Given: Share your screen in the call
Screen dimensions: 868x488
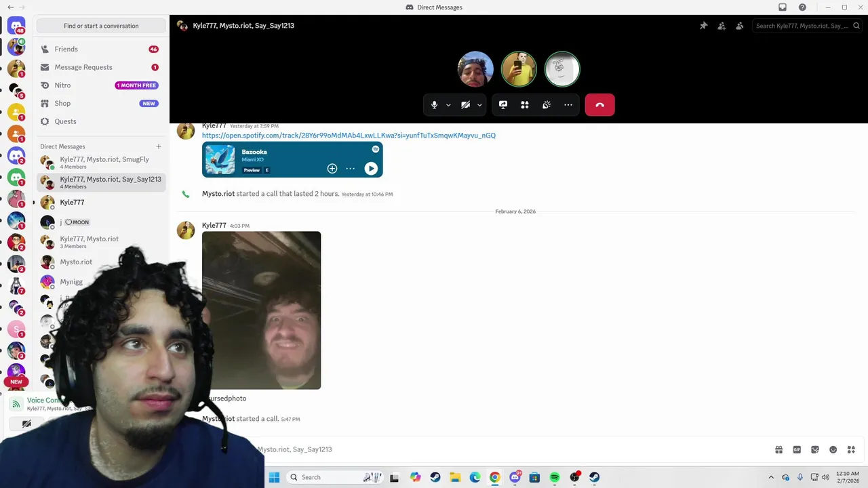Looking at the screenshot, I should [x=503, y=105].
